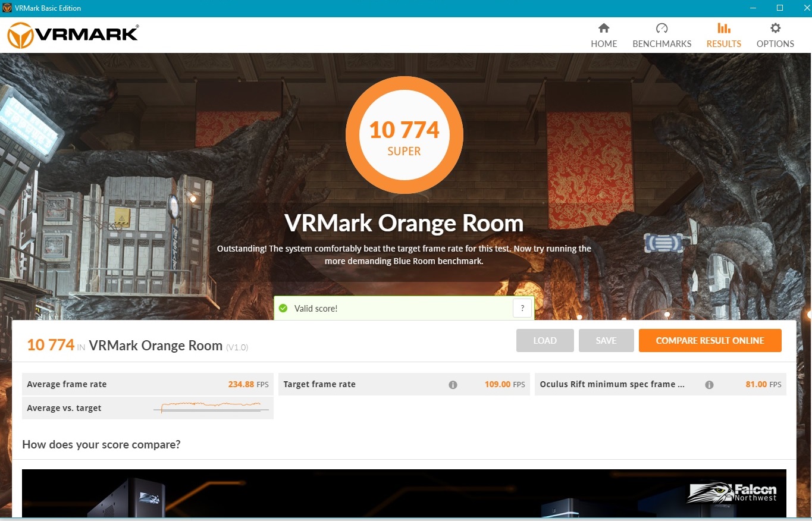The image size is (812, 521).
Task: Click the (V1.0) version text
Action: tap(237, 347)
